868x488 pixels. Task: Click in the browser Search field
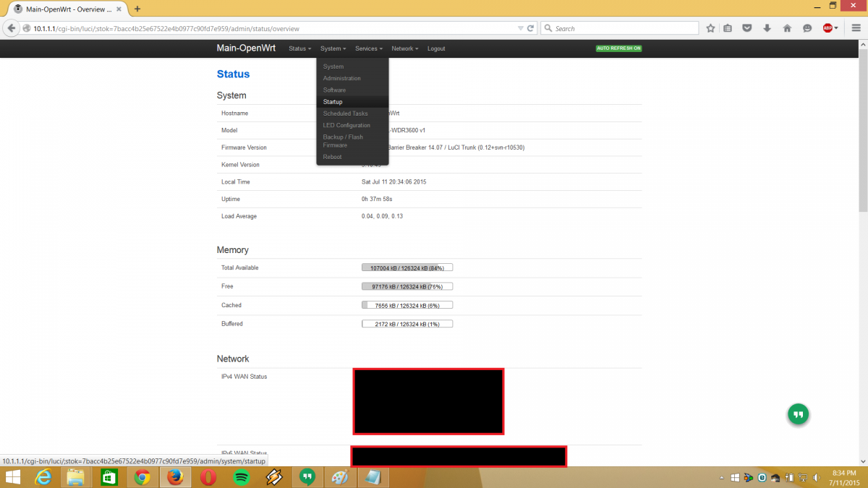pos(622,28)
